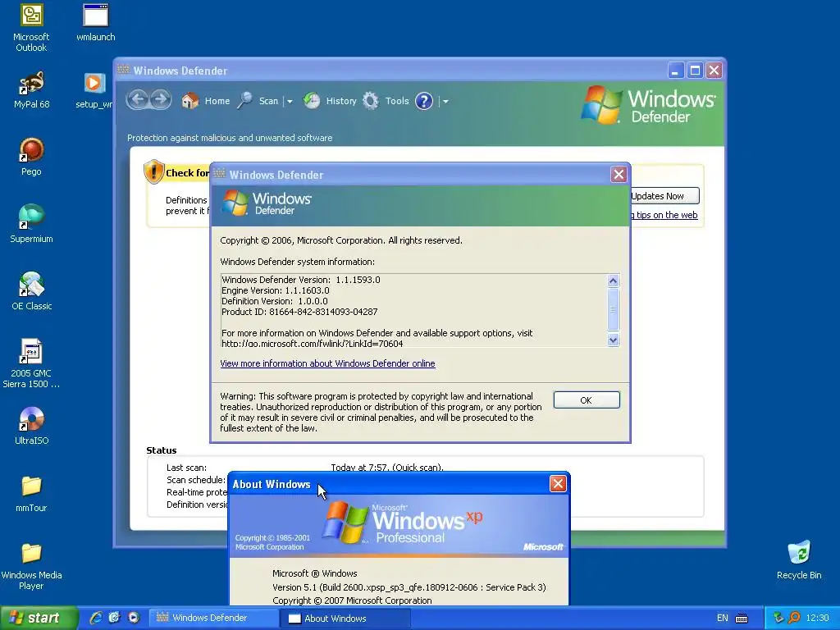Viewport: 840px width, 630px height.
Task: Open the Recycle Bin
Action: tap(799, 560)
